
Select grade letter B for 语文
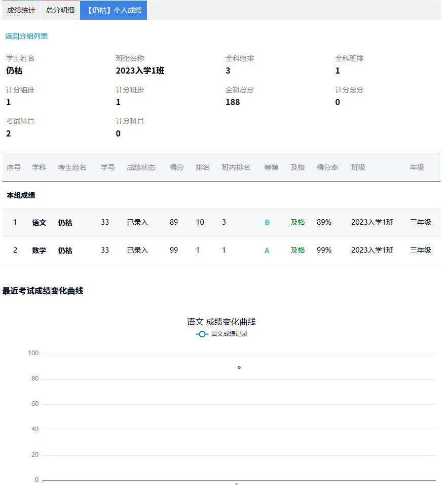[267, 222]
